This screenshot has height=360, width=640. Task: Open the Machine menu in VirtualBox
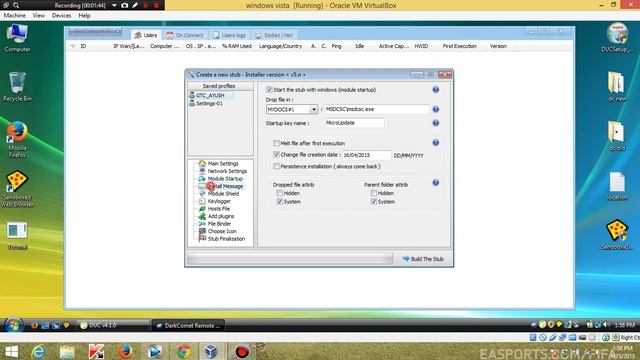coord(14,16)
